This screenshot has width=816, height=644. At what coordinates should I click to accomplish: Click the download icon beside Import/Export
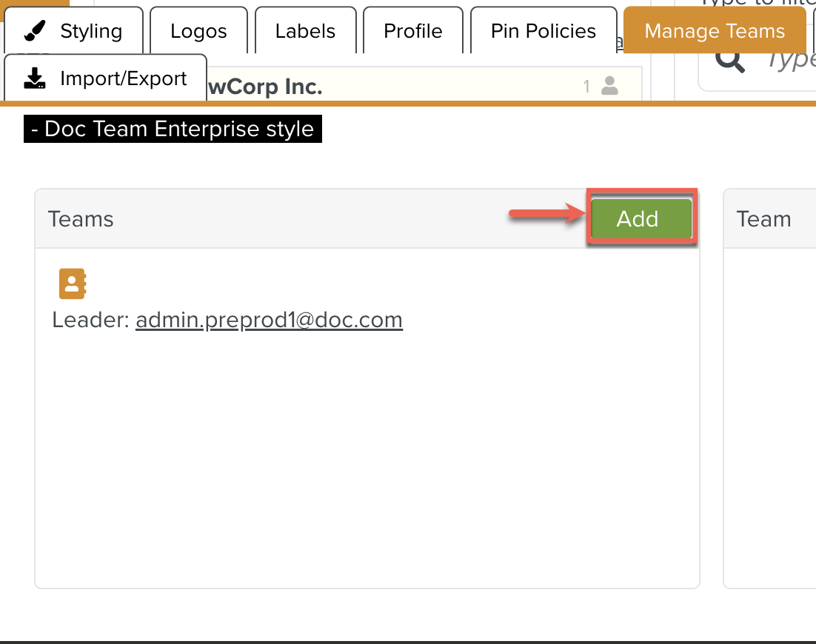(x=36, y=78)
